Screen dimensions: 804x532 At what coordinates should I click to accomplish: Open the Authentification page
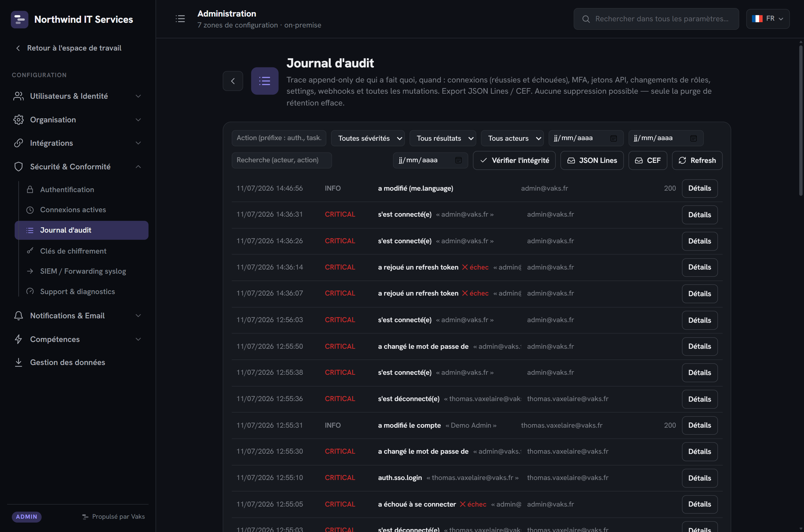(81, 189)
